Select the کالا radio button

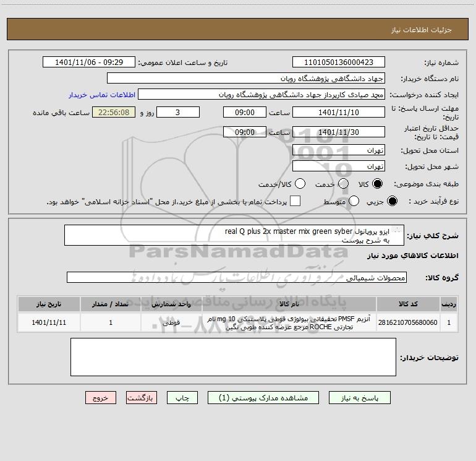click(x=377, y=184)
